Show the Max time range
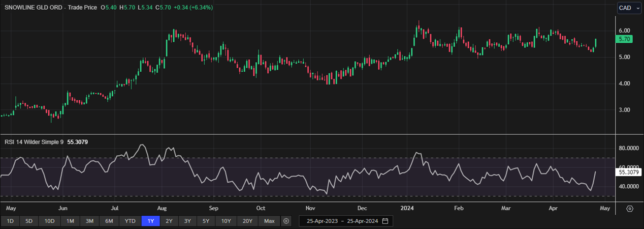The height and width of the screenshot is (229, 644). pos(269,221)
